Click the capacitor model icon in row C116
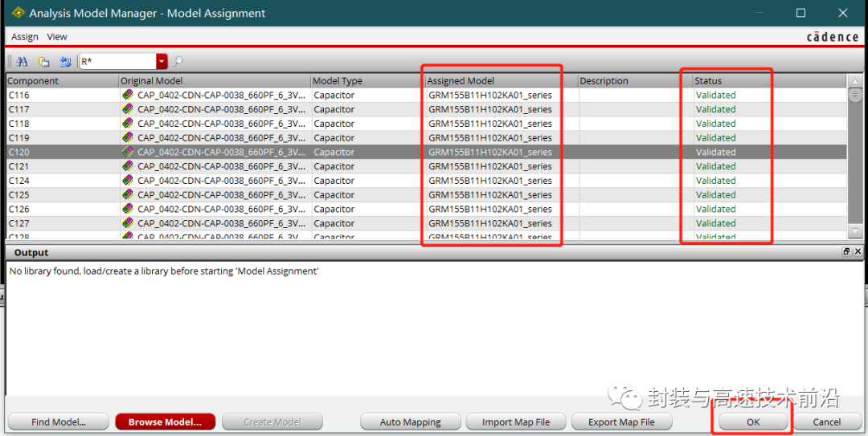The image size is (868, 436). (x=127, y=95)
